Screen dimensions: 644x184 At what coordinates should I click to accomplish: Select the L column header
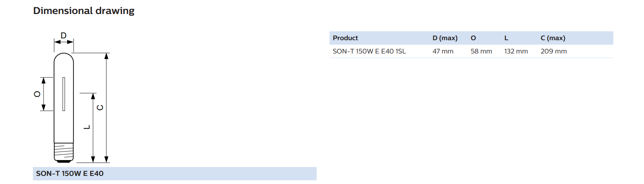[506, 38]
